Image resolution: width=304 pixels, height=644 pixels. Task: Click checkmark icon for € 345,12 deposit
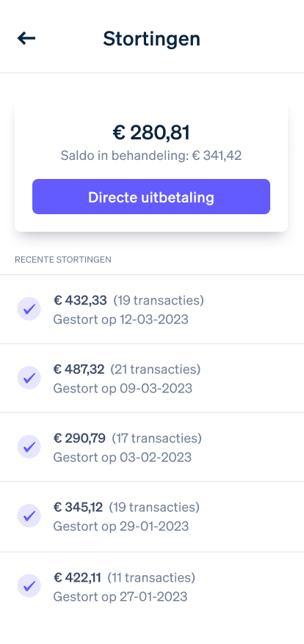point(29,516)
